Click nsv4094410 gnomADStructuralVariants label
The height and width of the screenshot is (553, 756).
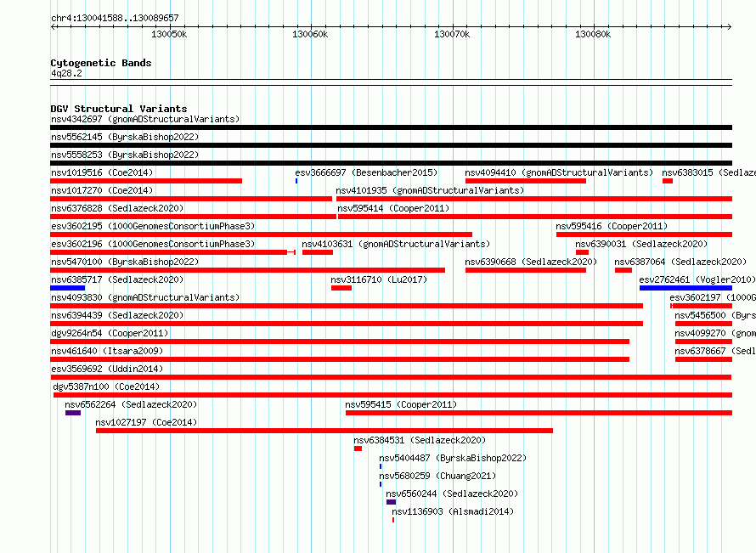[559, 172]
